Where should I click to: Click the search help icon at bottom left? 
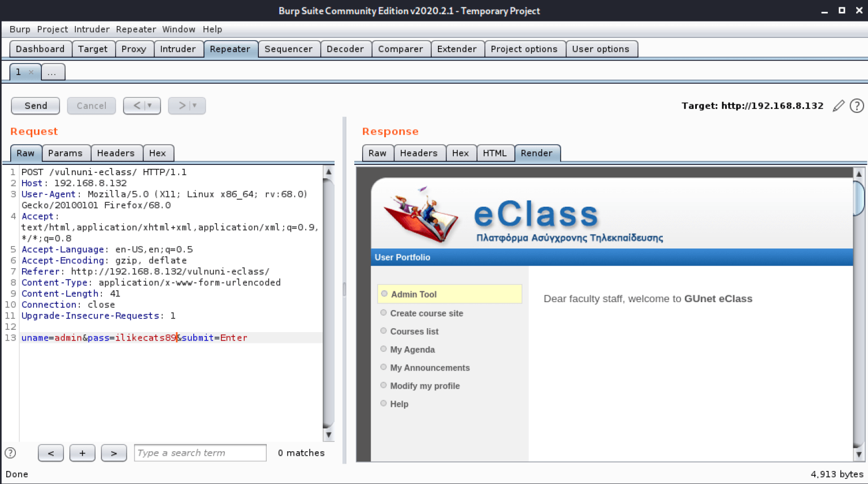point(10,452)
